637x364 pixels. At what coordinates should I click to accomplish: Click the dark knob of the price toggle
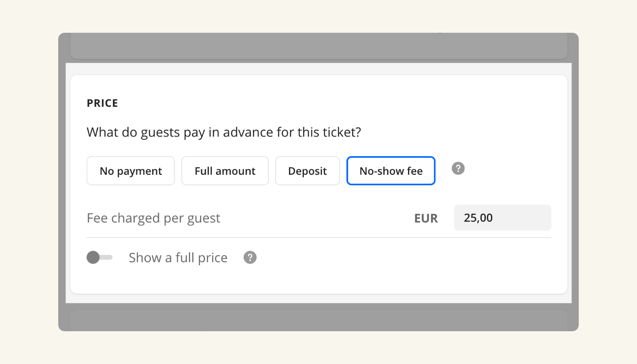coord(93,258)
